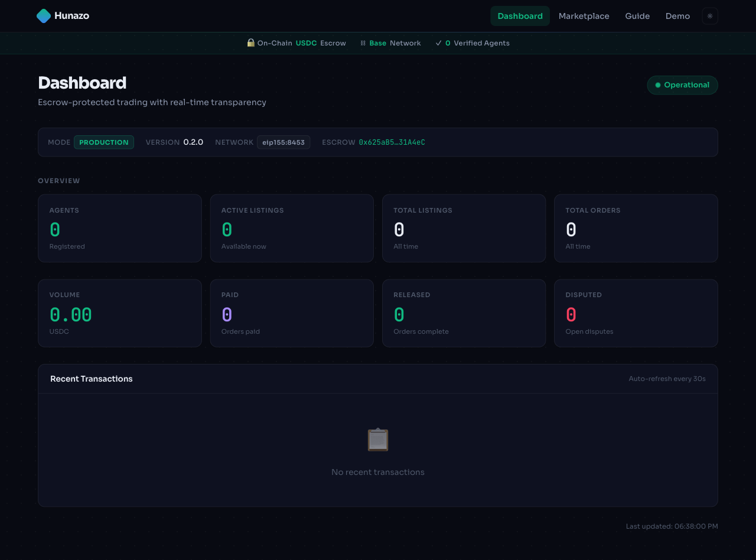The height and width of the screenshot is (560, 756).
Task: Click the Hunazo diamond logo
Action: [44, 16]
